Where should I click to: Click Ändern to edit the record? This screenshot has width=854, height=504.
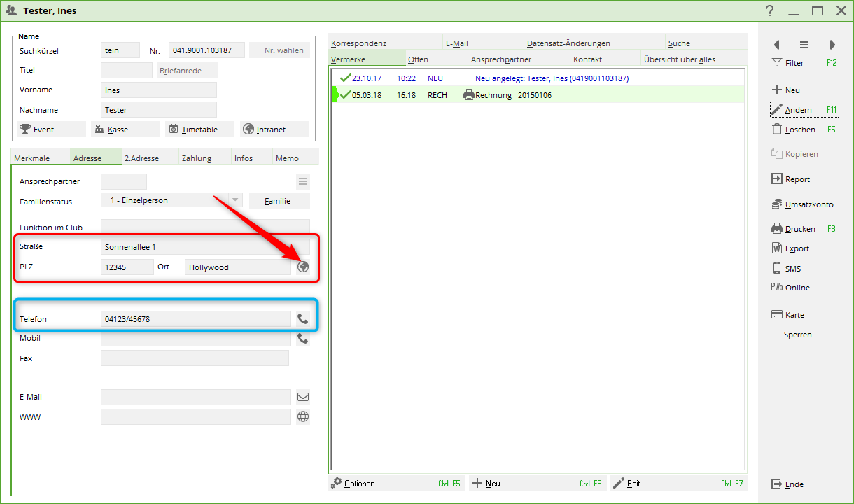tap(804, 110)
